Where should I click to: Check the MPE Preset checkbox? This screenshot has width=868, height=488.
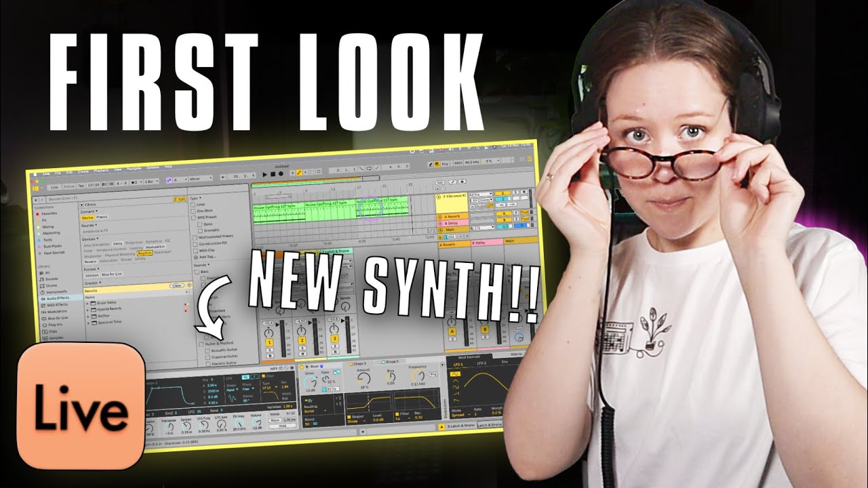pyautogui.click(x=194, y=218)
